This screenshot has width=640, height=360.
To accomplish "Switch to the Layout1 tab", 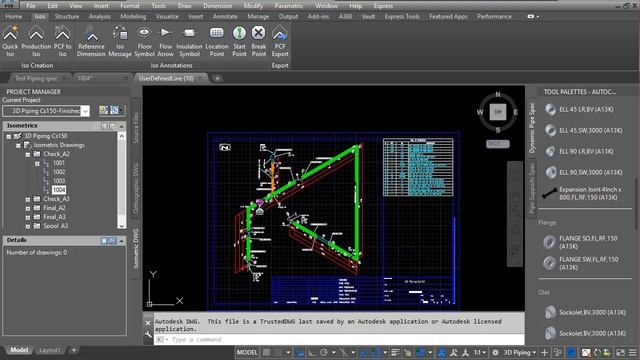I will [x=50, y=350].
